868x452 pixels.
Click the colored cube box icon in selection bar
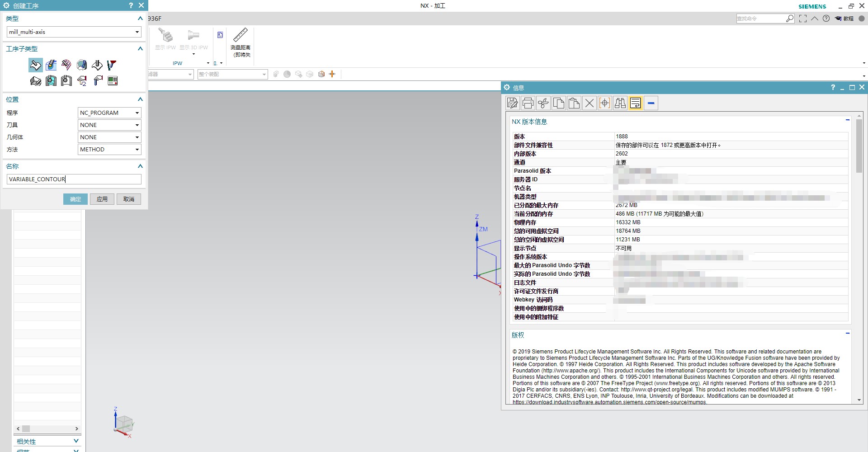(321, 74)
